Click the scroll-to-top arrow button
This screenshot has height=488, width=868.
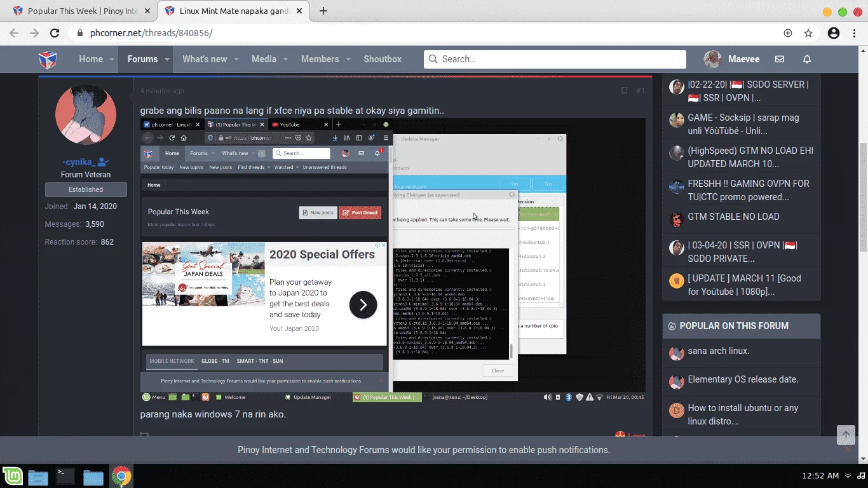(846, 435)
